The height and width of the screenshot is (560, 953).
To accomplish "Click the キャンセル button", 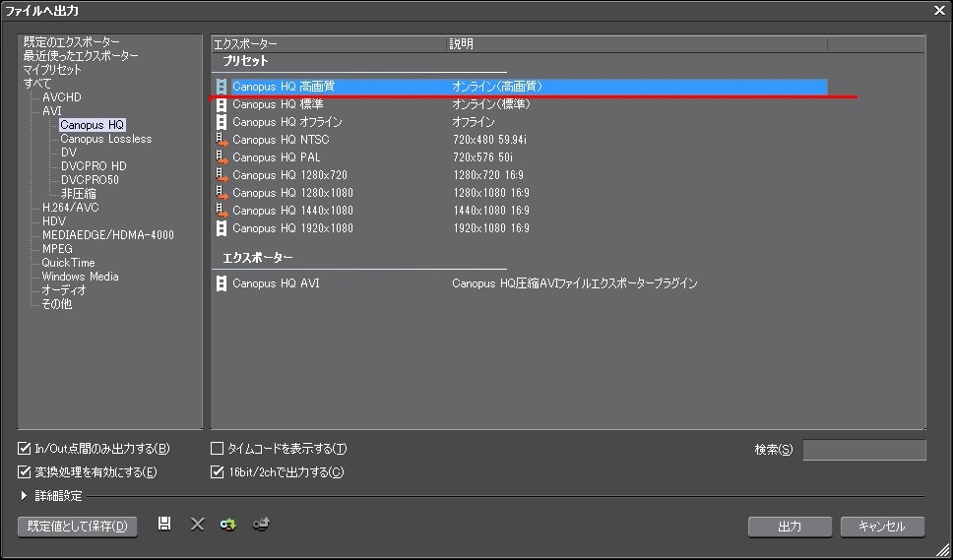I will pyautogui.click(x=882, y=527).
